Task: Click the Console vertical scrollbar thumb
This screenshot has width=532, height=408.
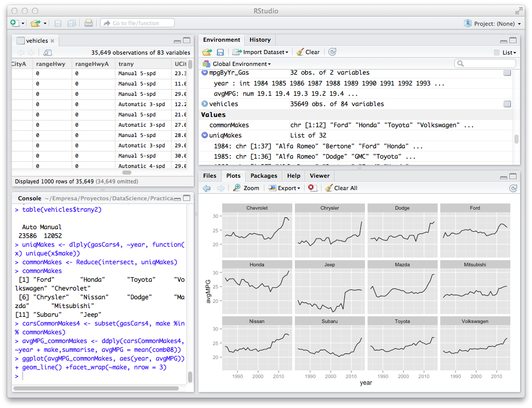Action: coord(190,377)
